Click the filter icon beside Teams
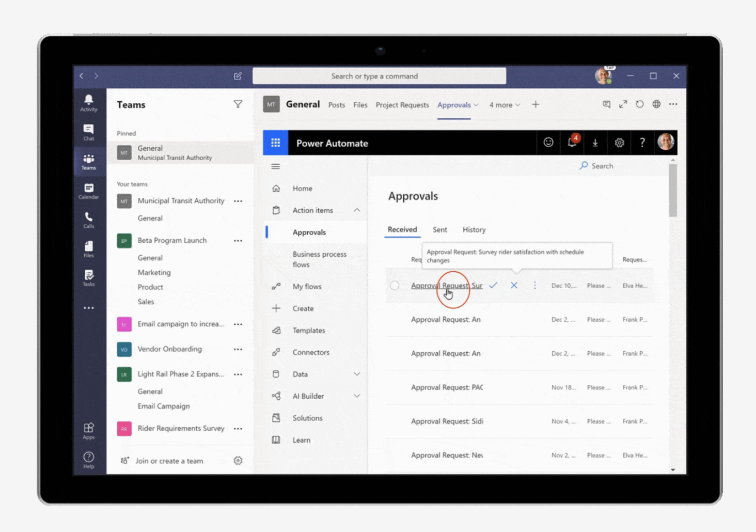The image size is (756, 532). (238, 104)
